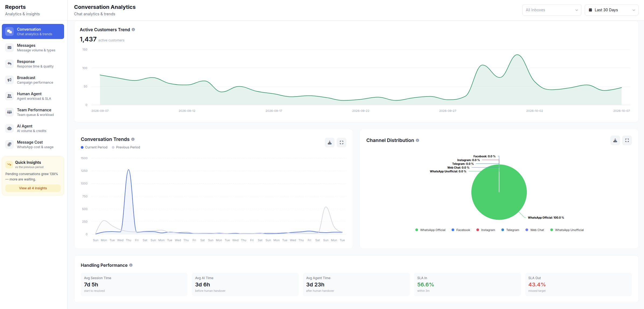
Task: Click info icon beside Handling Performance
Action: (x=131, y=265)
